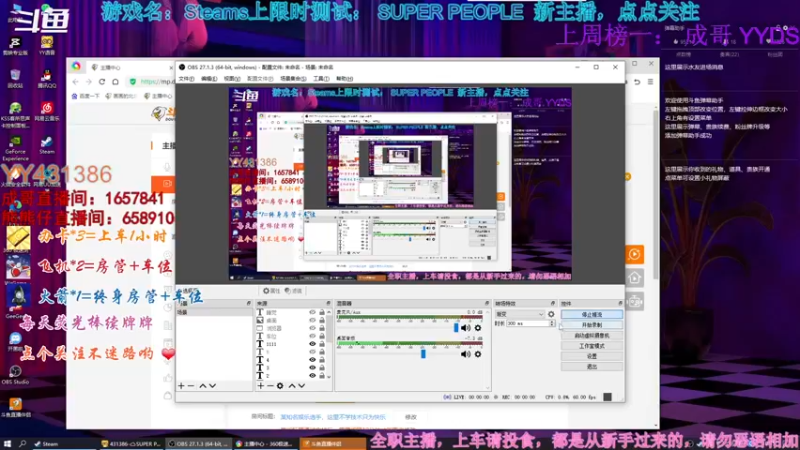Click 开始录制 button
This screenshot has width=800, height=450.
point(592,325)
